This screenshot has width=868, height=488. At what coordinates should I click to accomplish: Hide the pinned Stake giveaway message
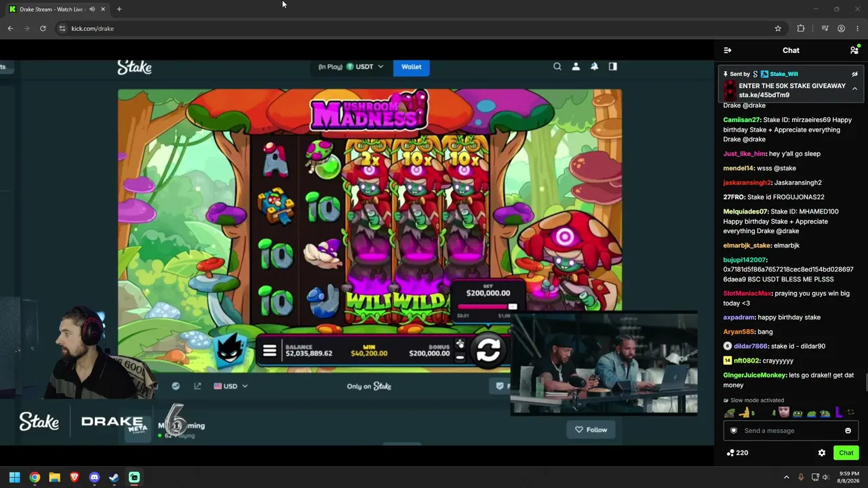854,74
